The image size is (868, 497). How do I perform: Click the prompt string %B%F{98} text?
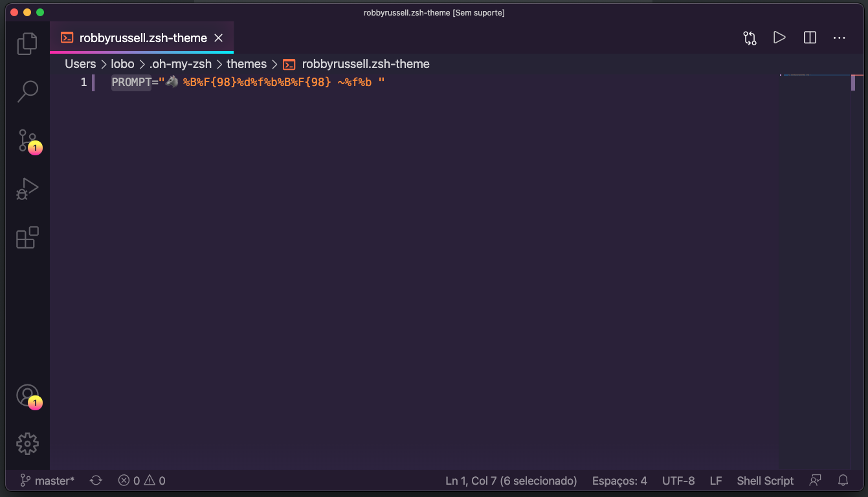pyautogui.click(x=210, y=82)
